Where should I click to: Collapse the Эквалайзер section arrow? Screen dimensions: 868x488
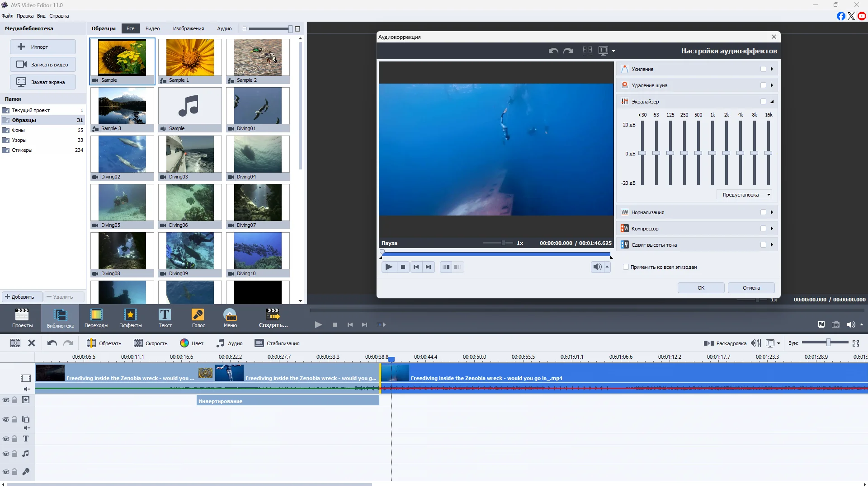tap(772, 102)
